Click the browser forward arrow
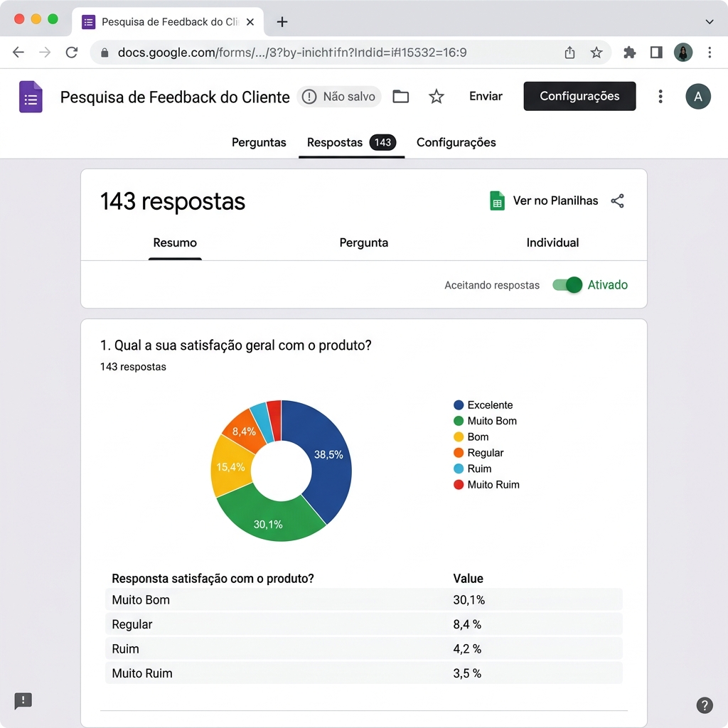728x728 pixels. click(x=45, y=52)
